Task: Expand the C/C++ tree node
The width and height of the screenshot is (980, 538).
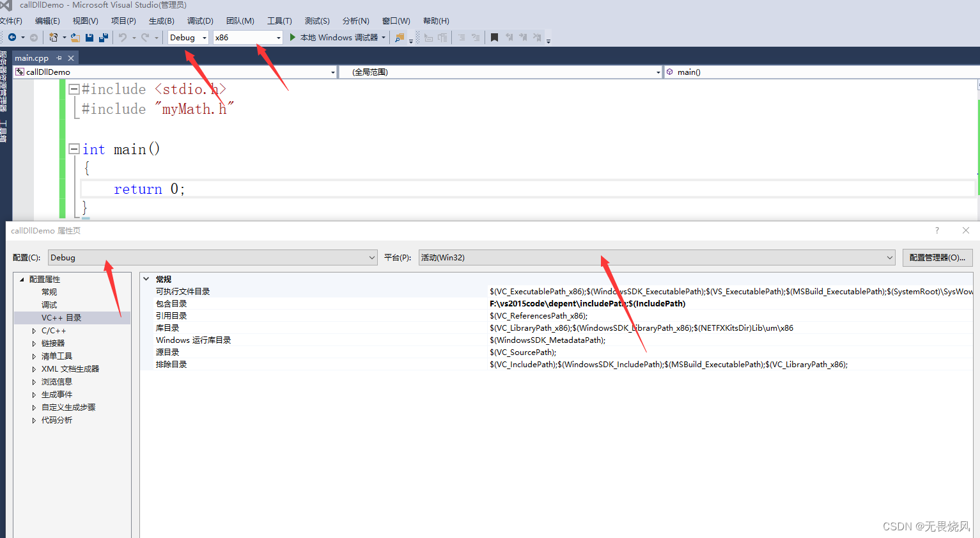Action: click(x=34, y=331)
